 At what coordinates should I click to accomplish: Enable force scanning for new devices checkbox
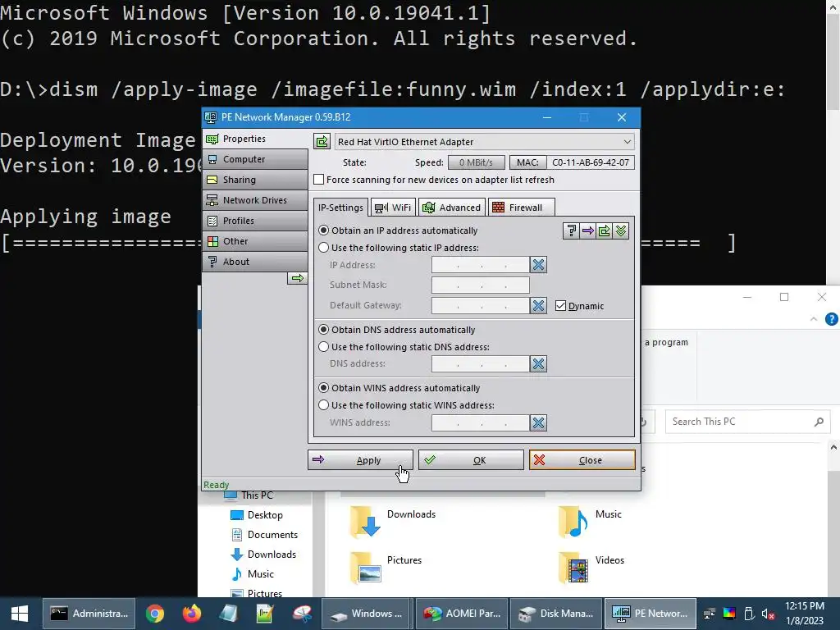319,180
